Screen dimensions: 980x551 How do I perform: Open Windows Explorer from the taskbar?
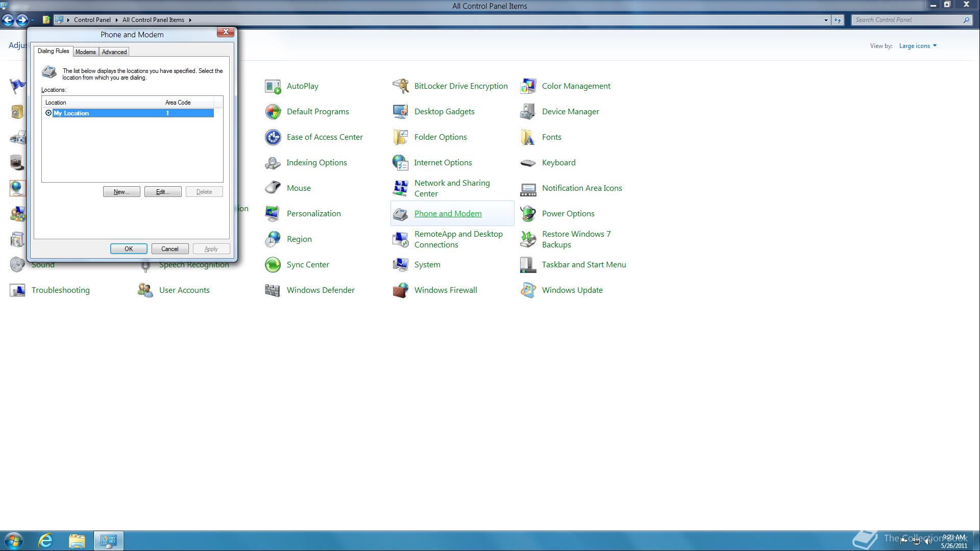[77, 541]
